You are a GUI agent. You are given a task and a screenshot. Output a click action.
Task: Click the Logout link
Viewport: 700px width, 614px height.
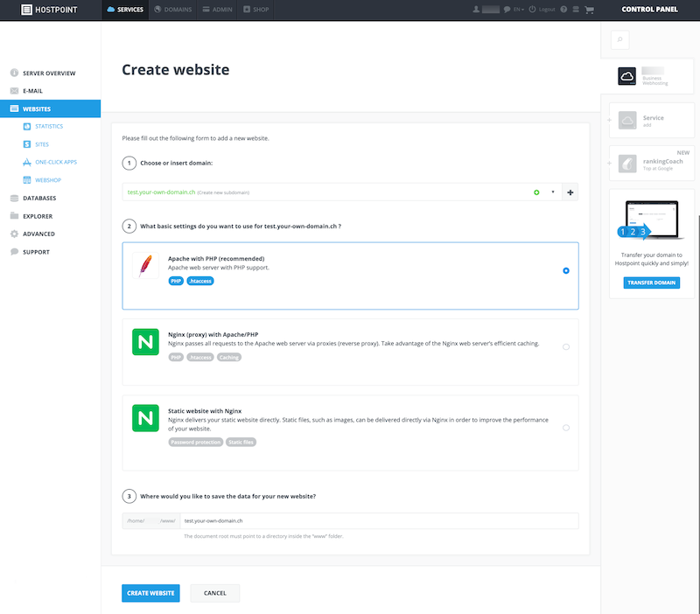coord(542,10)
